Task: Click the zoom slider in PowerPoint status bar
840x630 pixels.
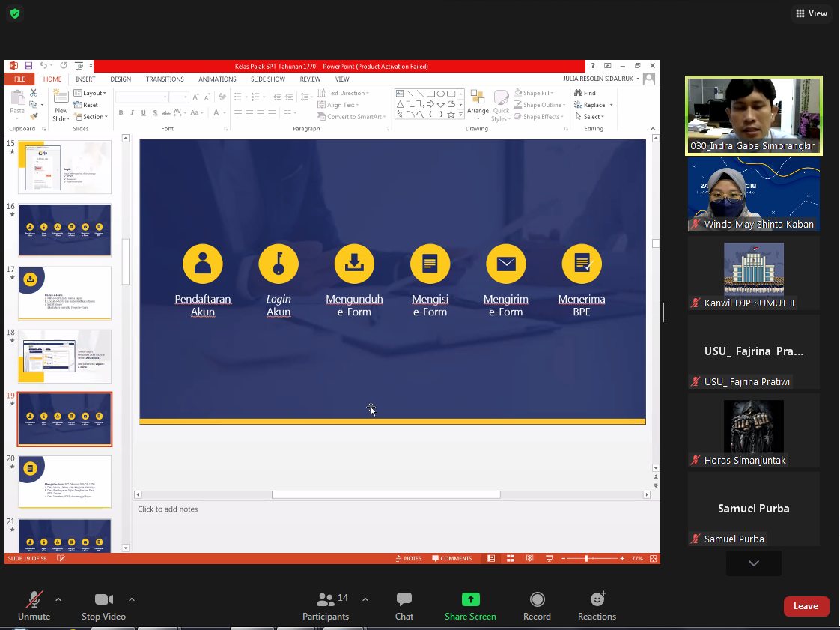Action: coord(587,558)
